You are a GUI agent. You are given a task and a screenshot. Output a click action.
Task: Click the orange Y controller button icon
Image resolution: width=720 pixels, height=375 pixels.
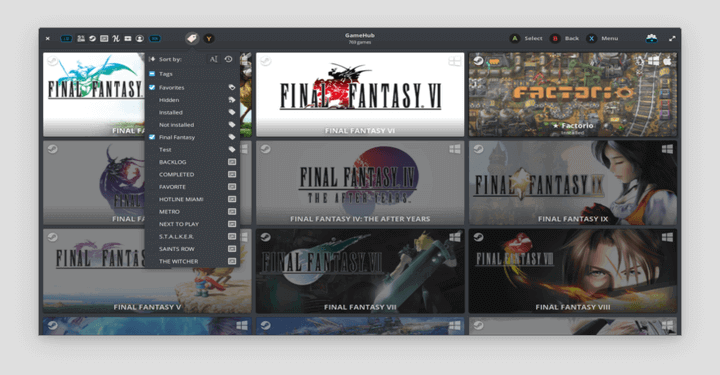(x=208, y=39)
